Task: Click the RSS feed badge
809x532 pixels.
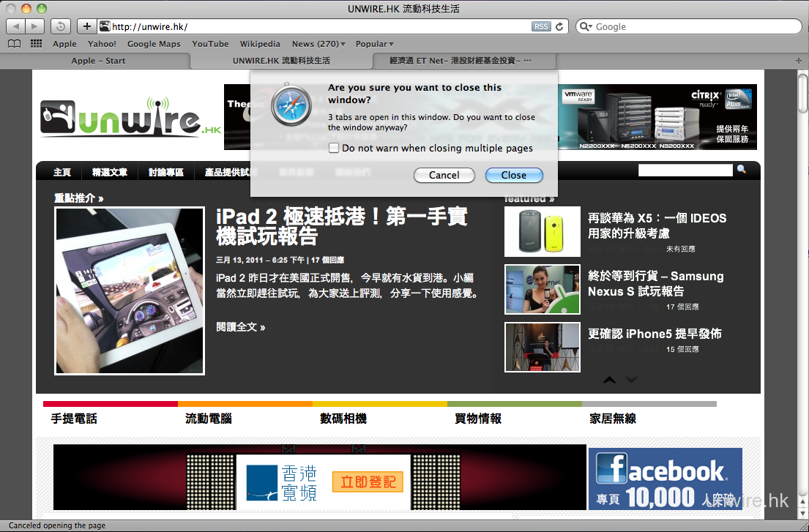Action: (x=540, y=26)
